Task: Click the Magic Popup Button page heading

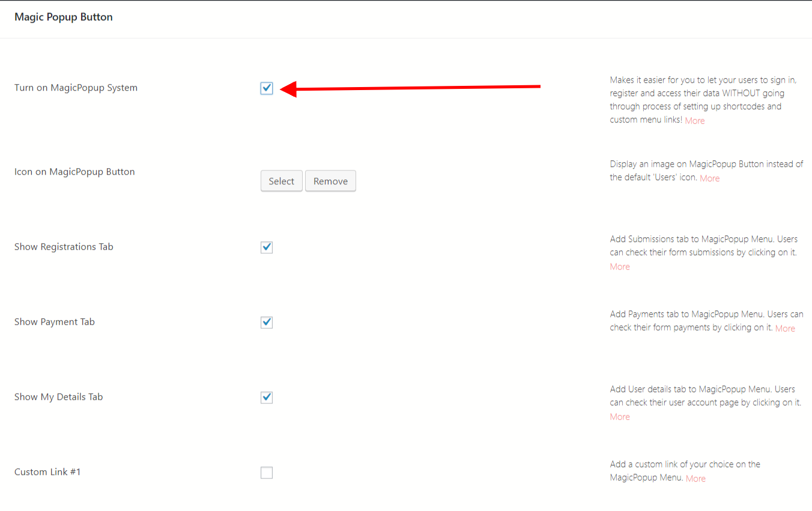Action: click(x=63, y=17)
